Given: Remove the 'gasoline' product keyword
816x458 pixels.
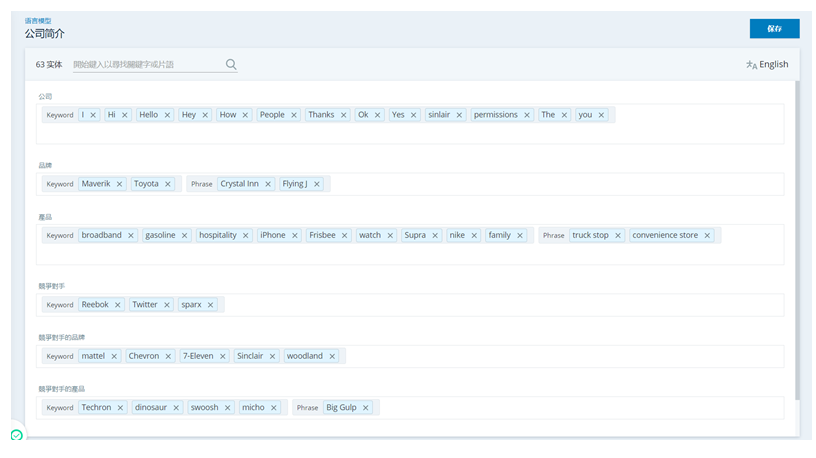Looking at the screenshot, I should pos(184,236).
